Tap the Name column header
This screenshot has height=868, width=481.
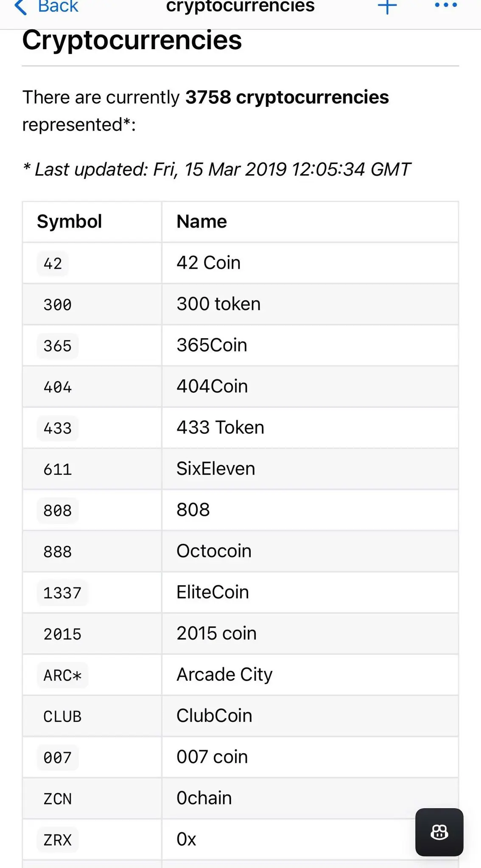click(x=201, y=222)
